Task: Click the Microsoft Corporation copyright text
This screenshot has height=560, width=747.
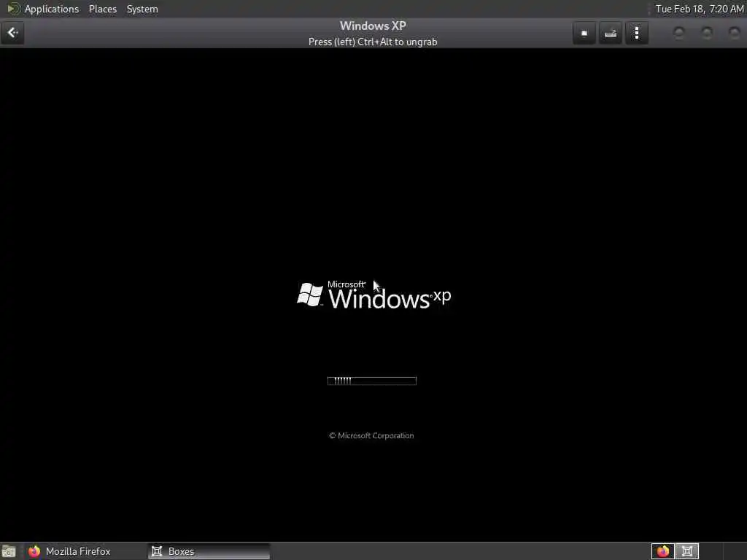Action: pyautogui.click(x=371, y=435)
